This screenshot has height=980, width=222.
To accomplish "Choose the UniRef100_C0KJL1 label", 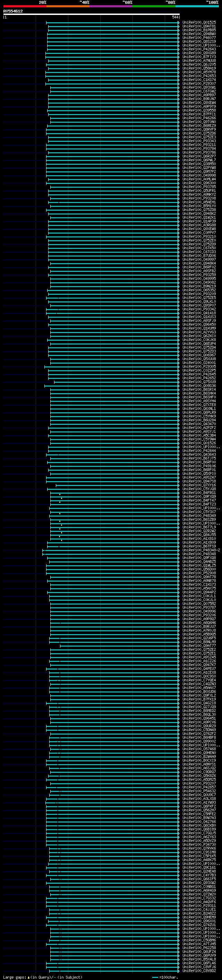I will [x=199, y=596].
